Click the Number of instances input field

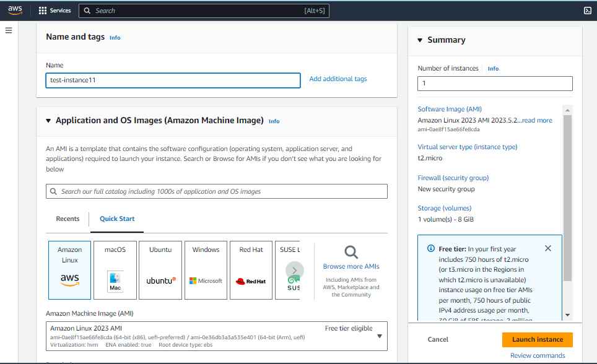point(494,83)
